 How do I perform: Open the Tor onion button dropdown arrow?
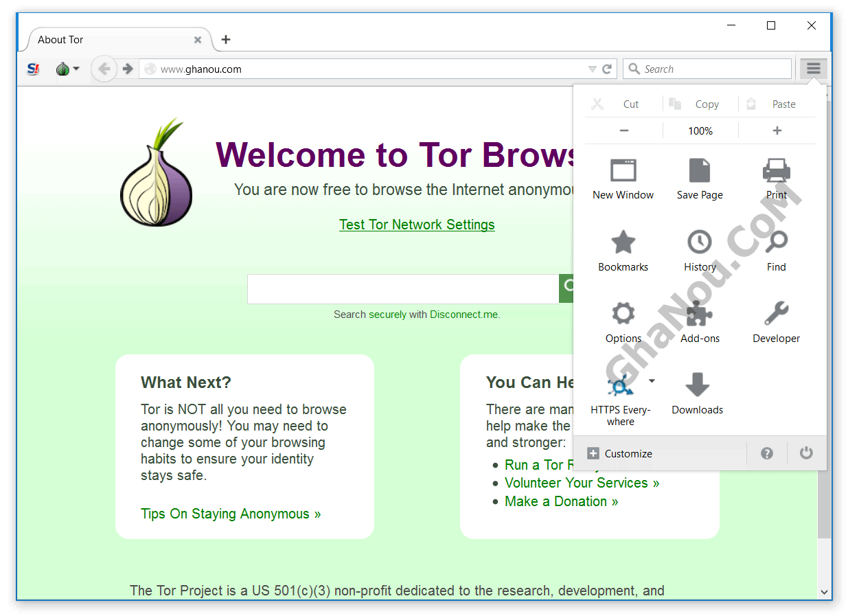coord(76,69)
